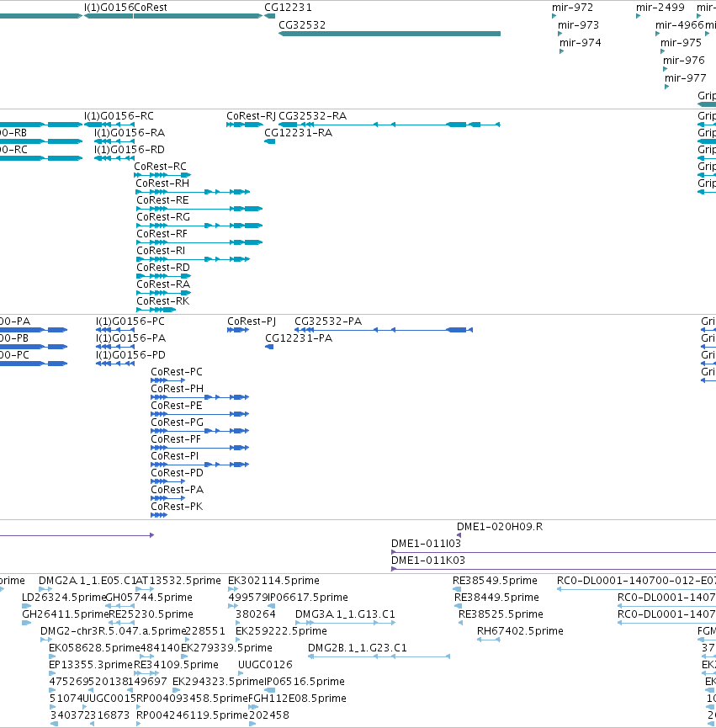Select the mir-973 gene label
This screenshot has height=728, width=716.
pos(578,25)
